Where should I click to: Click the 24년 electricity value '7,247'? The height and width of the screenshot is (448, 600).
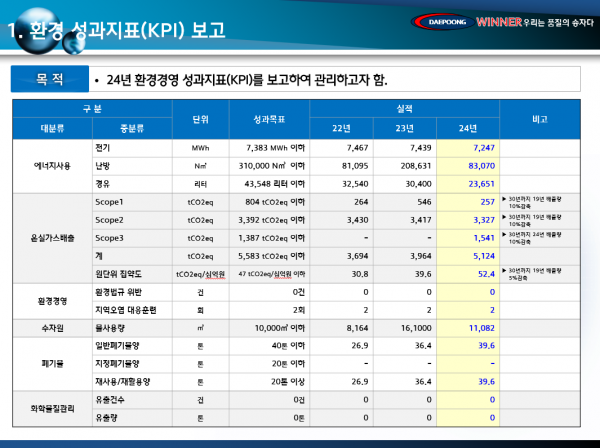[484, 148]
